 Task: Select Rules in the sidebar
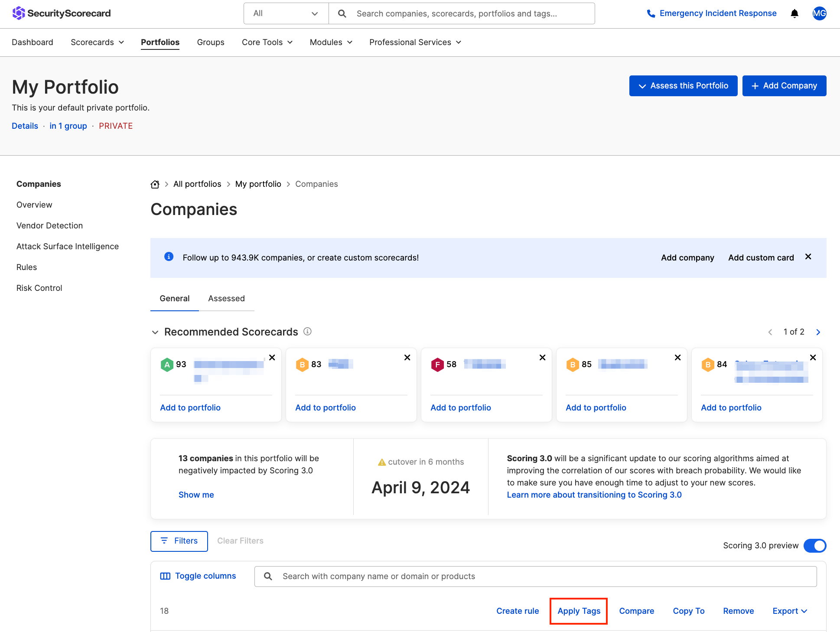point(26,267)
